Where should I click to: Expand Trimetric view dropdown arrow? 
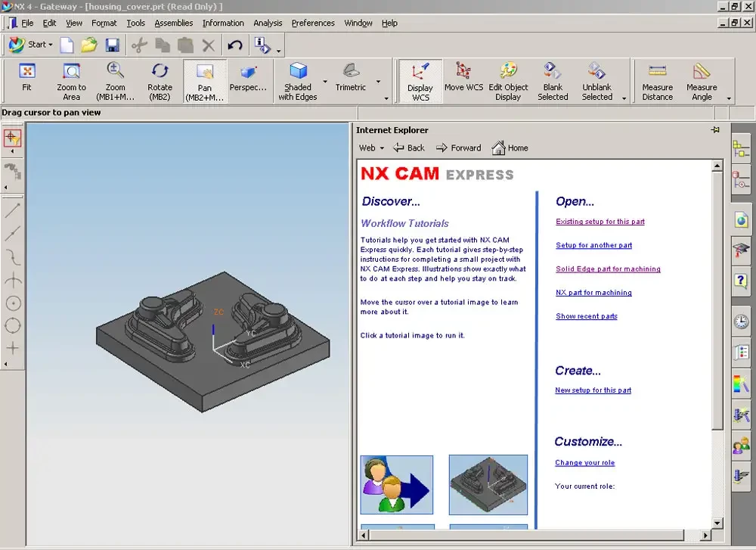pos(378,82)
